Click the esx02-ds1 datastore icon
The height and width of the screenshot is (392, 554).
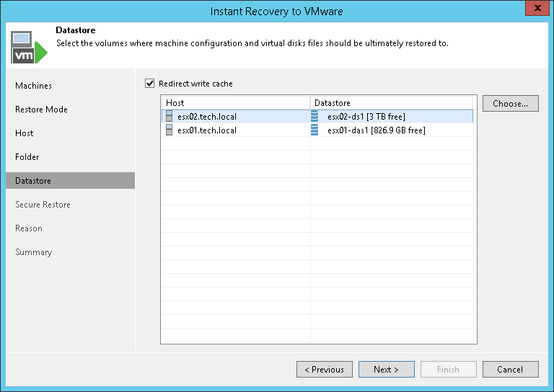(x=315, y=117)
